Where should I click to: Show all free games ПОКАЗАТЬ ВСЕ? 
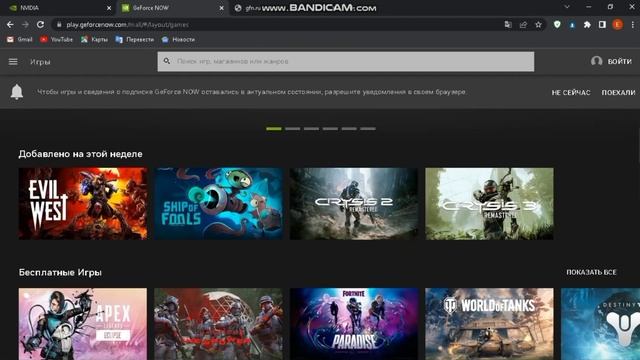(591, 272)
